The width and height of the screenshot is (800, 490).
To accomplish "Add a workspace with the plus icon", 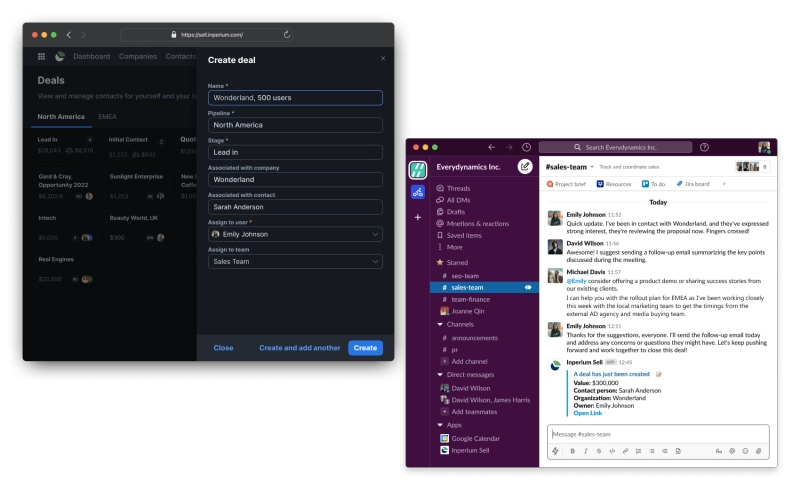I will tap(418, 217).
